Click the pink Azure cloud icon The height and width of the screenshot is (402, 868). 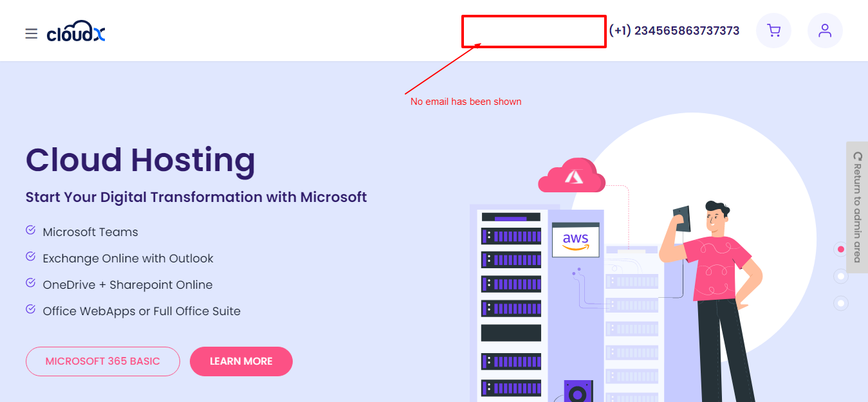coord(571,176)
